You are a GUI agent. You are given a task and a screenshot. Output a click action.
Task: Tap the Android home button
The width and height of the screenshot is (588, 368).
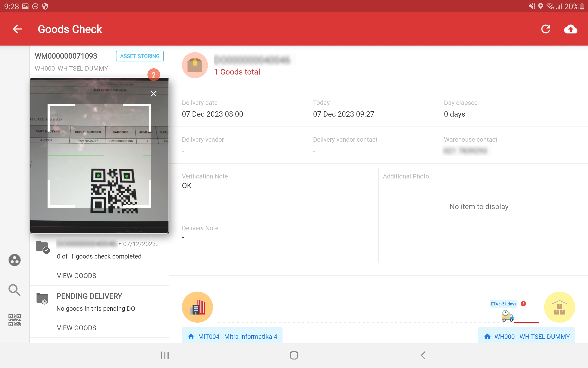point(294,355)
